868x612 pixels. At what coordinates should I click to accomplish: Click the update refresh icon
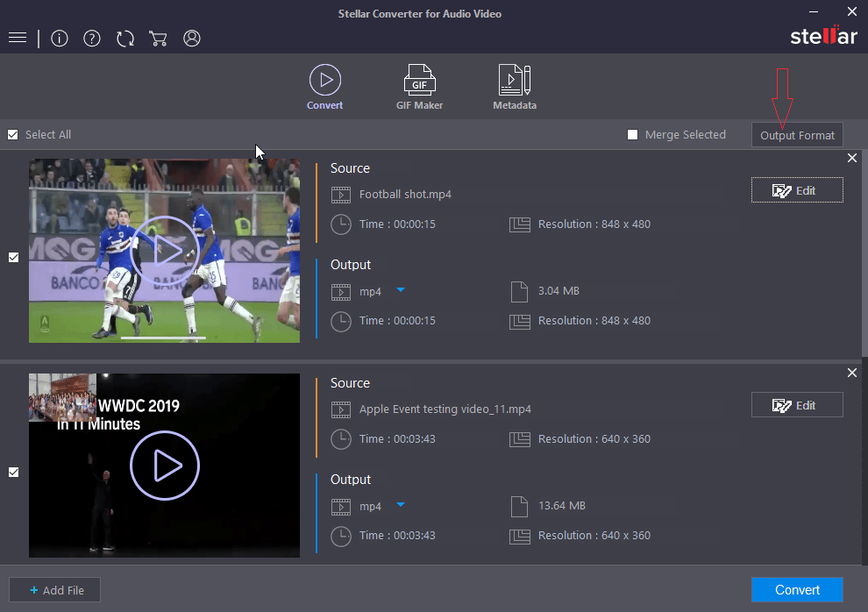(x=125, y=39)
